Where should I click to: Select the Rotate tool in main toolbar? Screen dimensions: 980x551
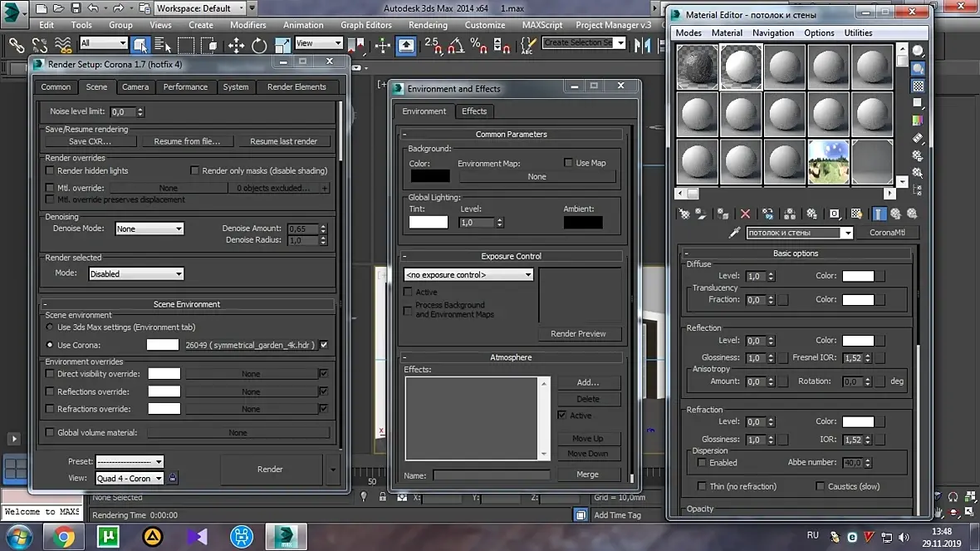(x=259, y=45)
